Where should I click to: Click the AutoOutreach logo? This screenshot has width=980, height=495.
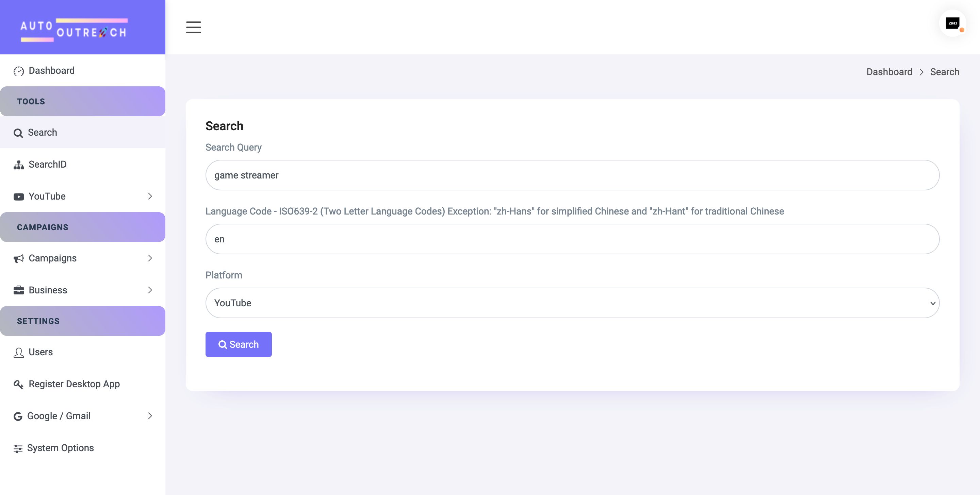coord(74,29)
